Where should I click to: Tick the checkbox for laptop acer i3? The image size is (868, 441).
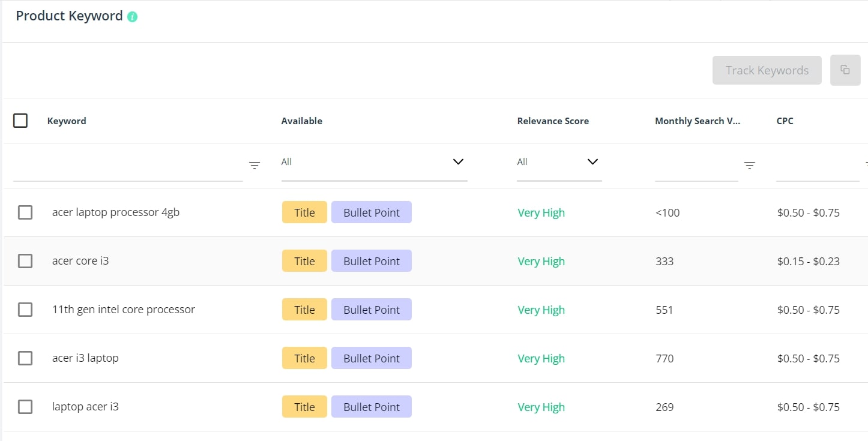coord(25,407)
